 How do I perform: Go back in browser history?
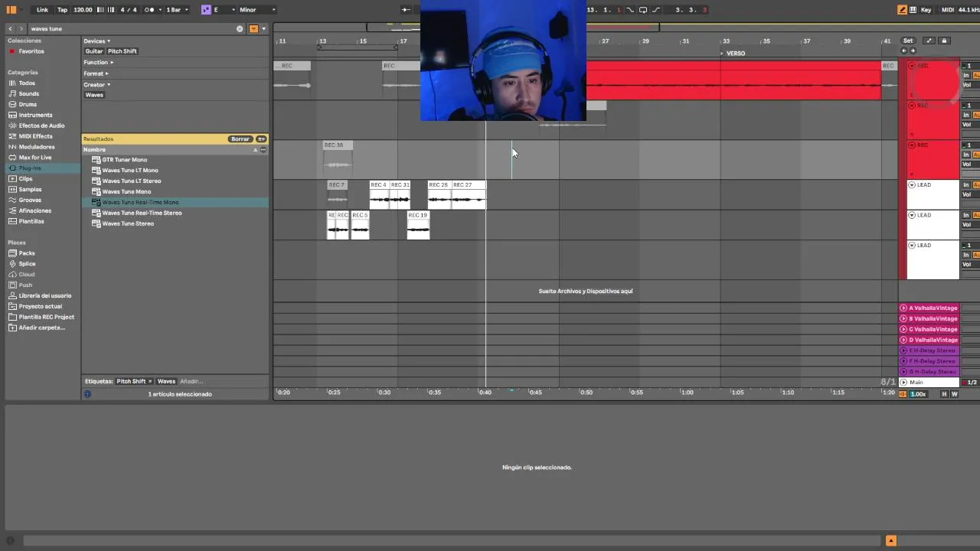point(10,29)
